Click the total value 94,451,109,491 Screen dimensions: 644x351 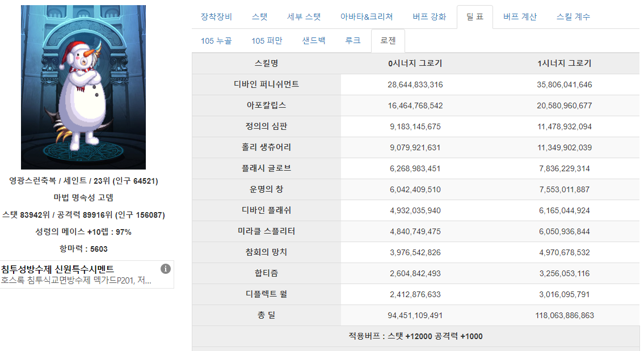415,315
